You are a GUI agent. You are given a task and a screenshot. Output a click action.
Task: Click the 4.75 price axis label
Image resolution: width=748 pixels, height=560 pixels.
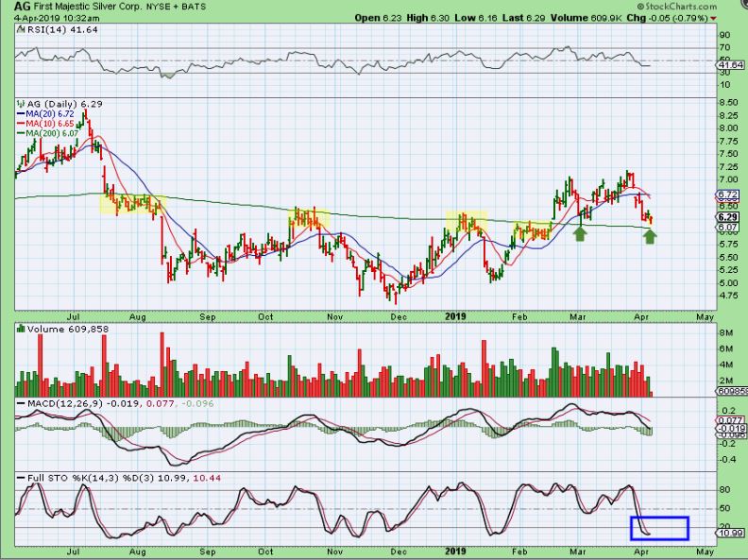tap(728, 296)
